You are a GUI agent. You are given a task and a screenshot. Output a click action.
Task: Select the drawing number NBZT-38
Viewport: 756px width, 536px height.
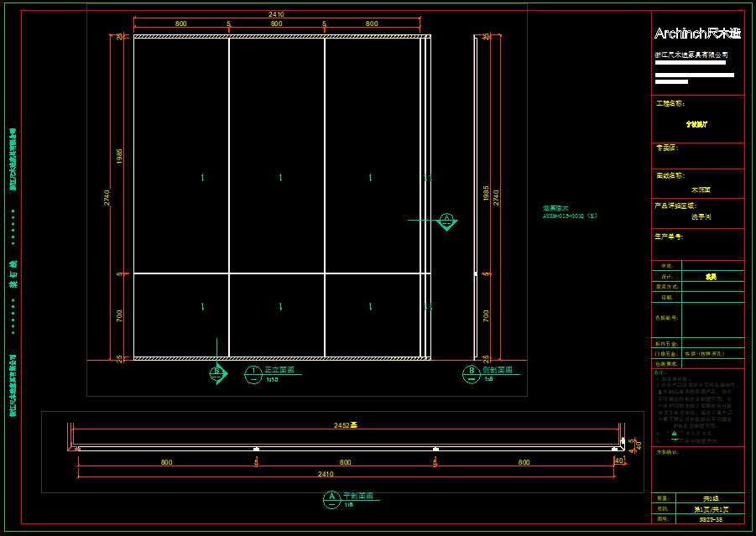point(710,520)
